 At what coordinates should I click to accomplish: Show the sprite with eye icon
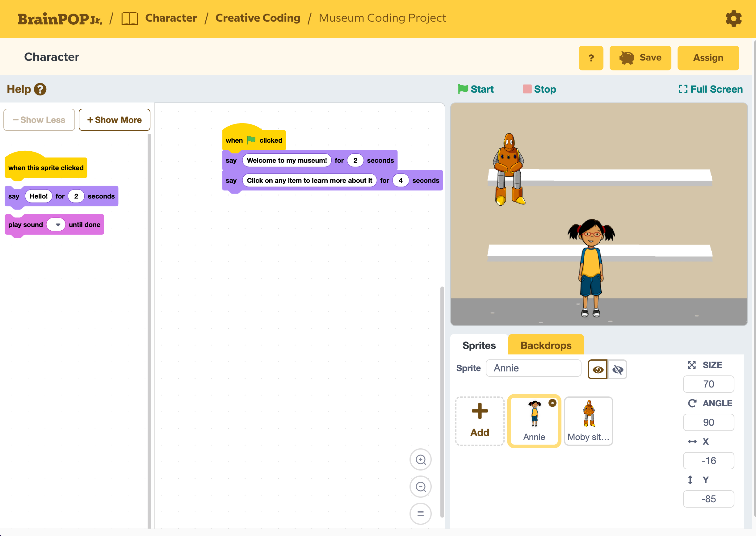(x=598, y=369)
